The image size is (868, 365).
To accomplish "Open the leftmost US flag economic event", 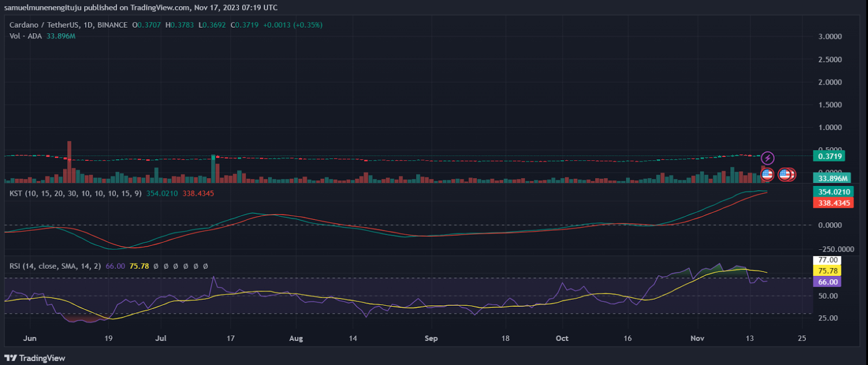I will coord(767,174).
